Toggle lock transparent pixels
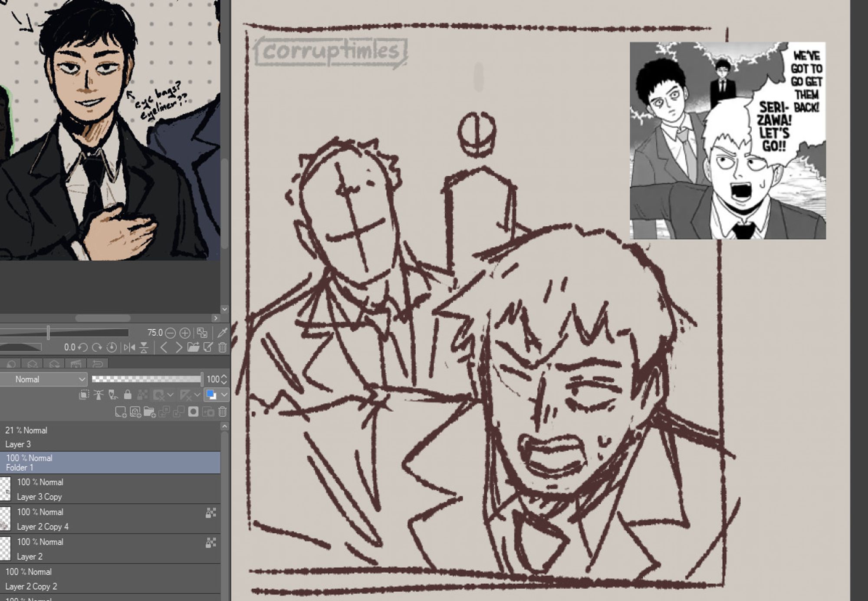 (x=142, y=395)
